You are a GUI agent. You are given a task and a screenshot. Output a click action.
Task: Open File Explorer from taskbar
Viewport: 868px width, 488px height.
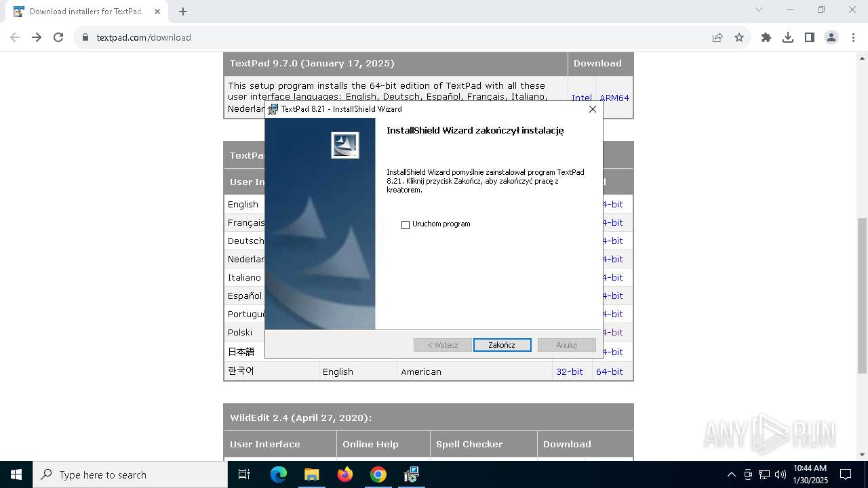pyautogui.click(x=312, y=474)
